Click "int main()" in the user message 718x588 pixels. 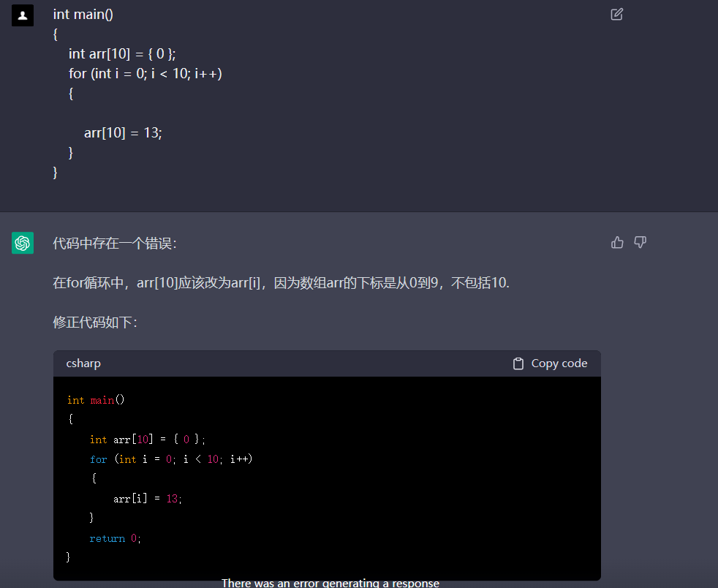click(83, 15)
